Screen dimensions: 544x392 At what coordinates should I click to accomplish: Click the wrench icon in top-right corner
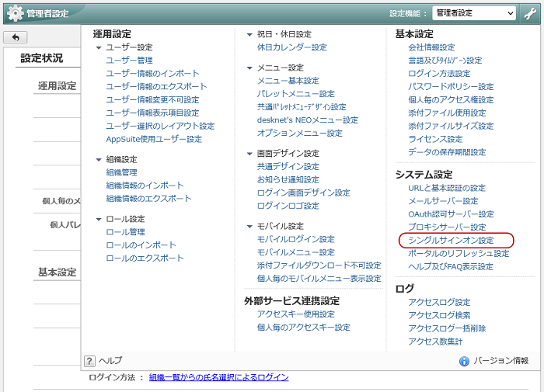click(531, 13)
